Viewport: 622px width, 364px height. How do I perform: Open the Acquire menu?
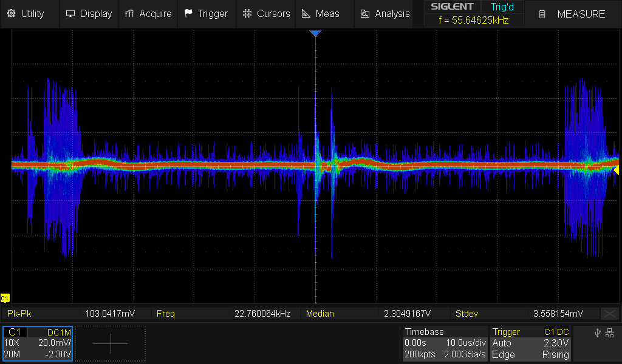(x=148, y=13)
